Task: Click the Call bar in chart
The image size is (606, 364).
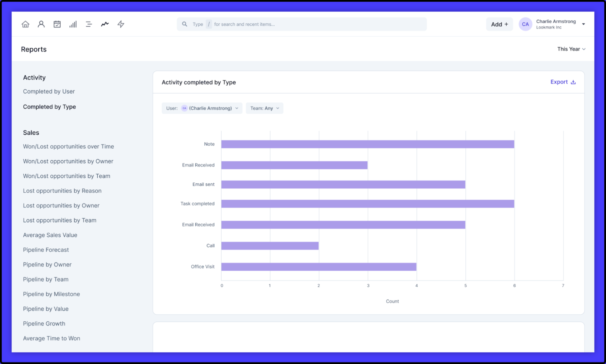Action: point(270,246)
